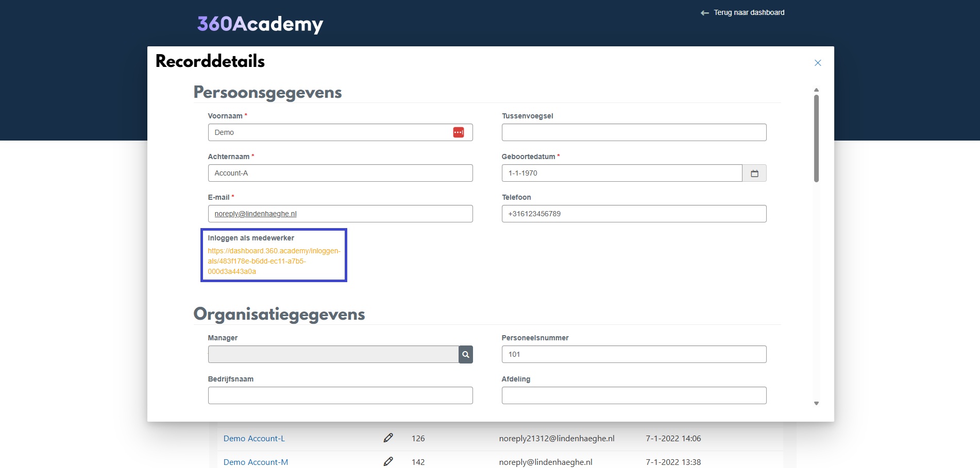Click the Manager lookup field

coord(333,354)
